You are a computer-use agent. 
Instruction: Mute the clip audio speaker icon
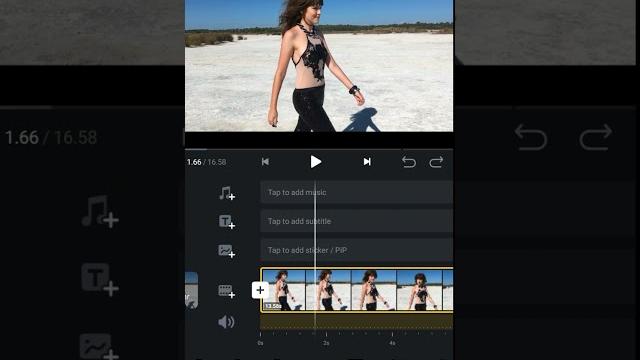[x=226, y=322]
